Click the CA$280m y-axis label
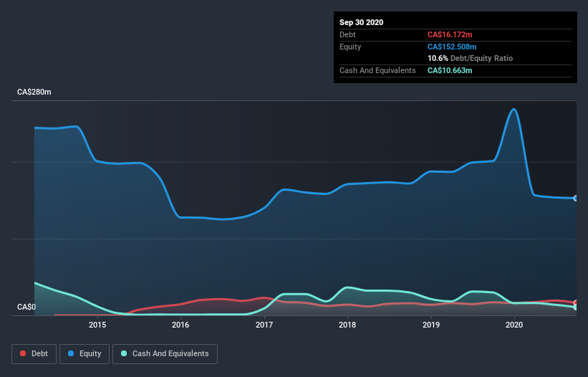 [x=34, y=92]
